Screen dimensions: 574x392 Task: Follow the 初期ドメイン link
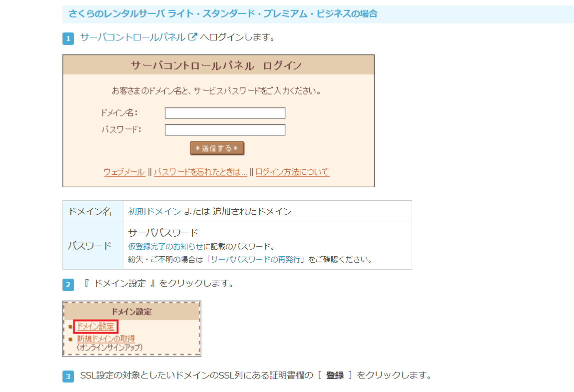(154, 212)
